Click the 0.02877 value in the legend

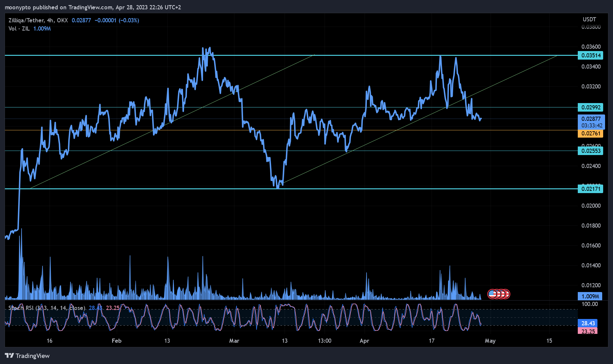(x=81, y=20)
